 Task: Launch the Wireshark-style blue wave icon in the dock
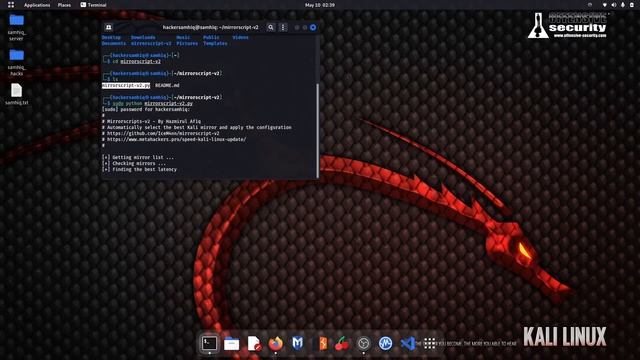pos(385,344)
